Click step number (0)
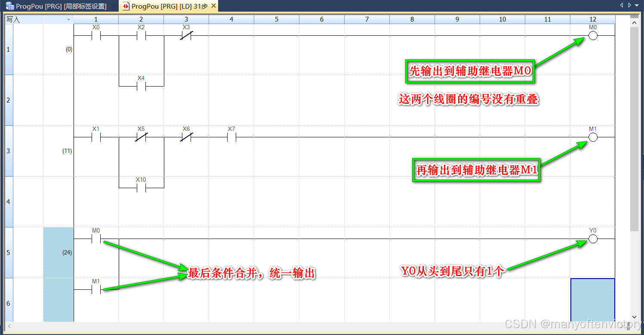The image size is (644, 335). tap(69, 50)
